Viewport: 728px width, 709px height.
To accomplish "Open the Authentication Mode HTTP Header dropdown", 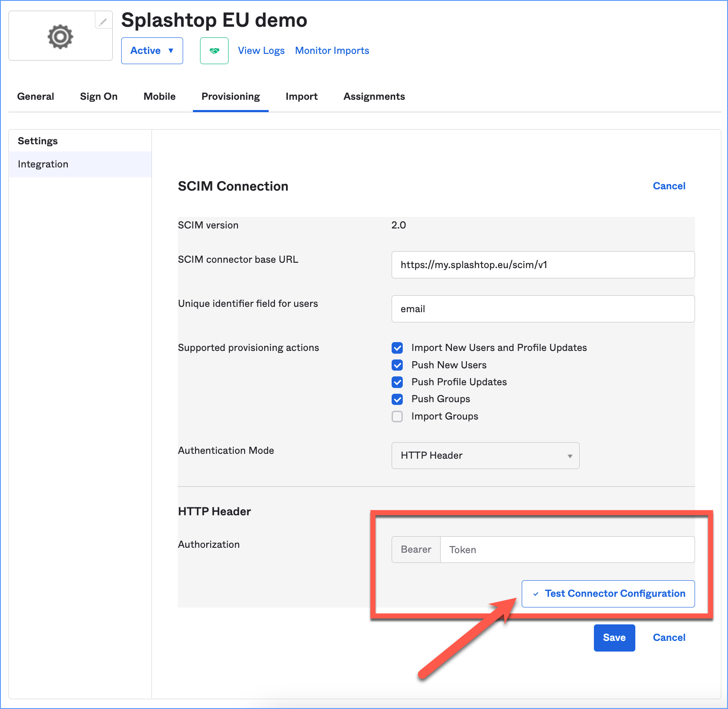I will (x=486, y=456).
